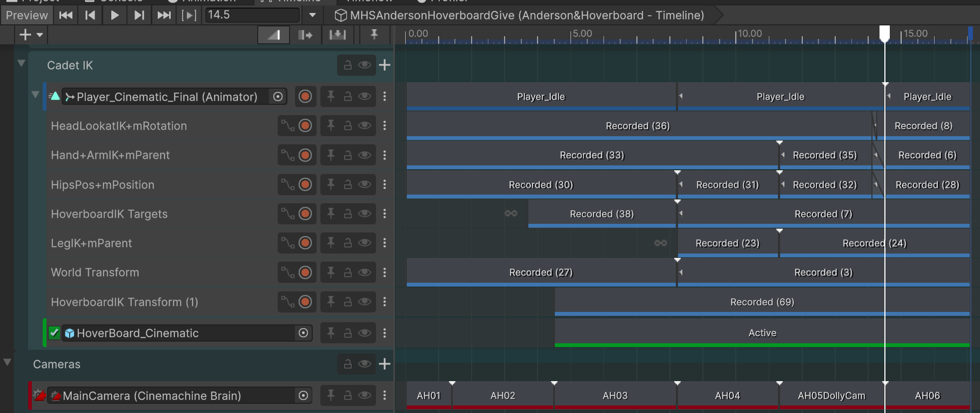
Task: Select the AH05DollyCam clip
Action: [x=831, y=396]
